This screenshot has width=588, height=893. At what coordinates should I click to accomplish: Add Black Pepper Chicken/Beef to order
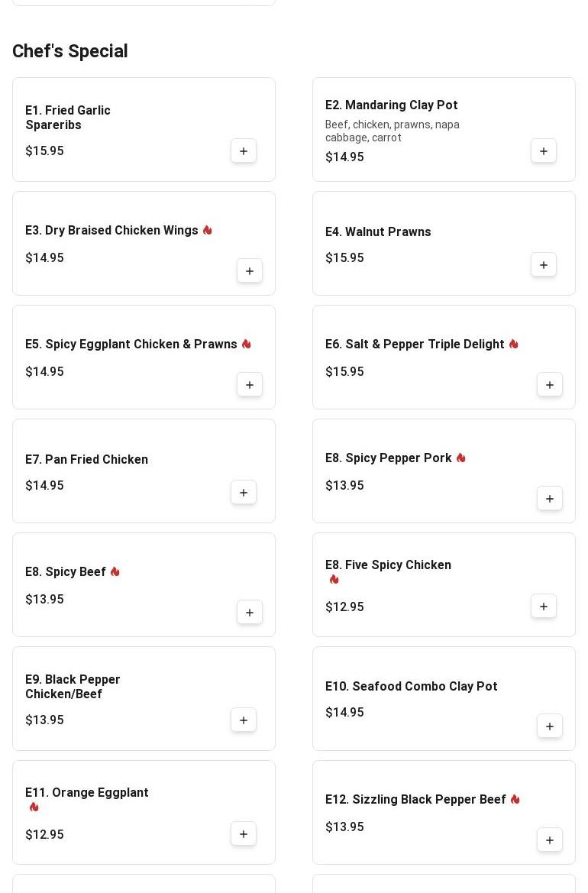point(244,720)
